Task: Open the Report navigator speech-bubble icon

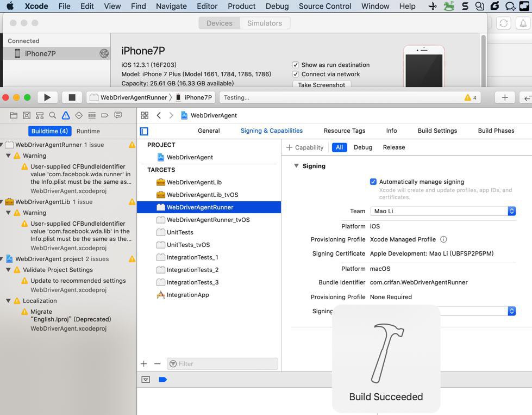Action: click(118, 115)
